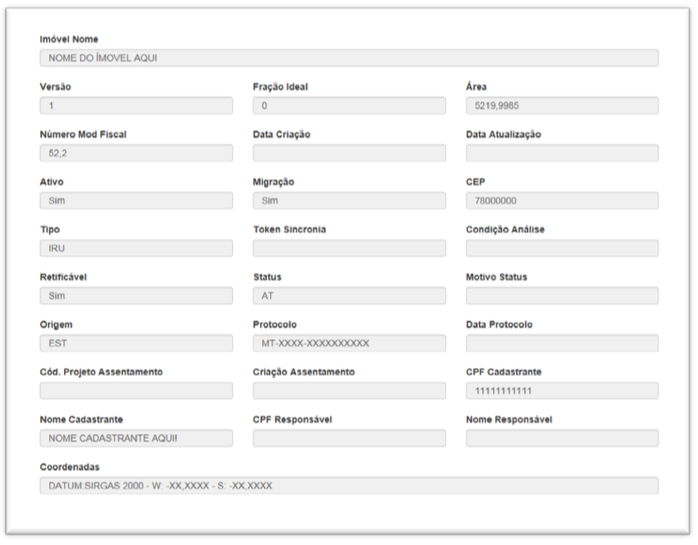
Task: Select the Retificável field
Action: pos(135,296)
